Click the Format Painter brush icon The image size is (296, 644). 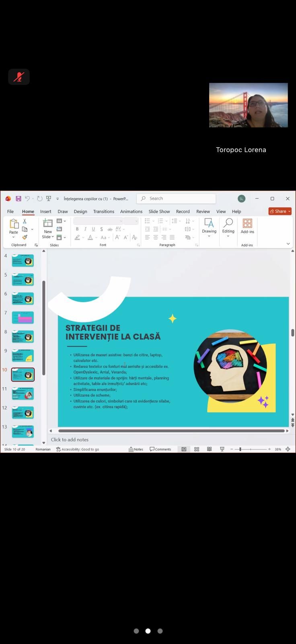point(25,237)
